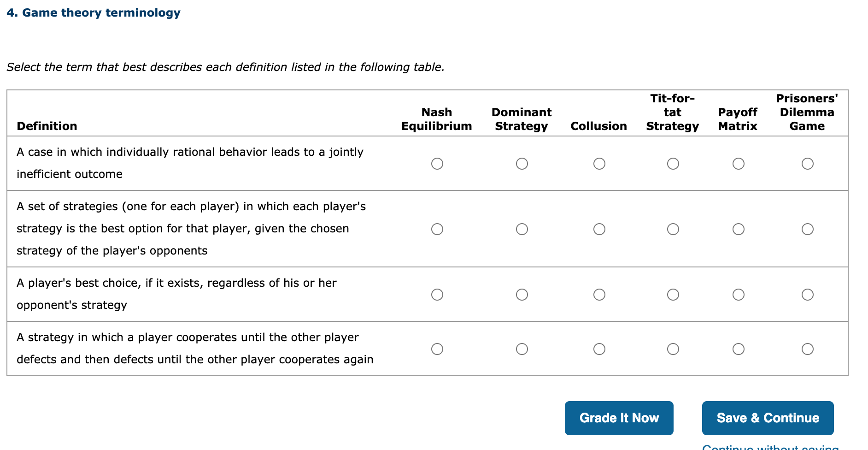The width and height of the screenshot is (868, 450).
Task: Open the Continue without saving link
Action: pyautogui.click(x=770, y=447)
